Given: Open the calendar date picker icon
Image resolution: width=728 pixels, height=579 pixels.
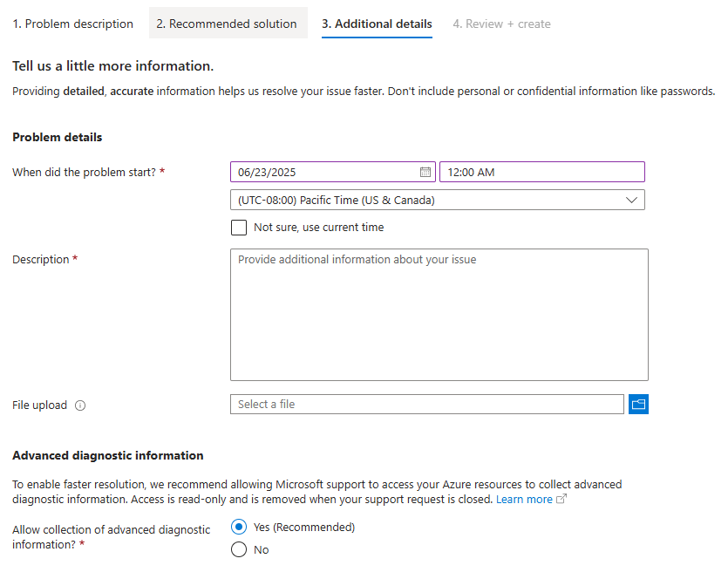Looking at the screenshot, I should [425, 173].
